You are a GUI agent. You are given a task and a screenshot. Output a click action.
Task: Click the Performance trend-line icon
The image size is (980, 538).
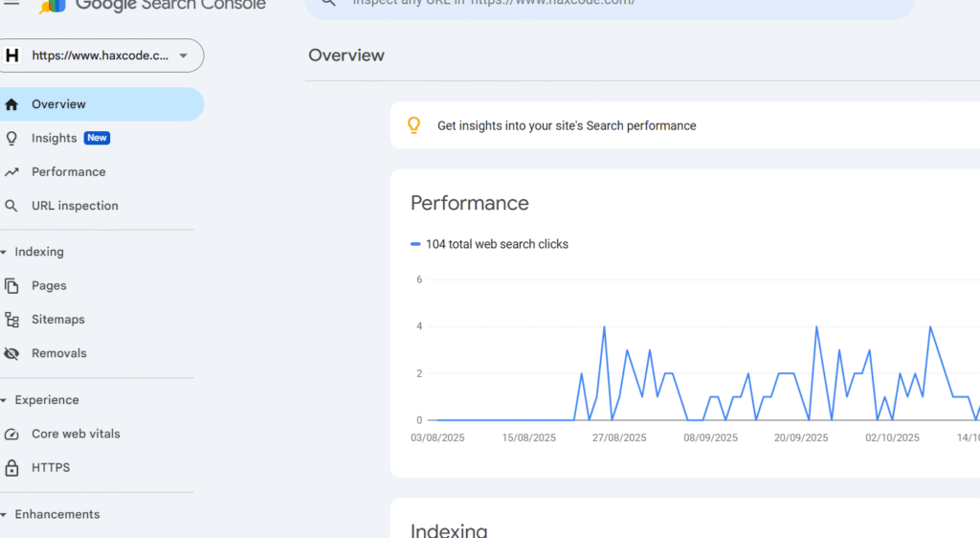point(11,172)
